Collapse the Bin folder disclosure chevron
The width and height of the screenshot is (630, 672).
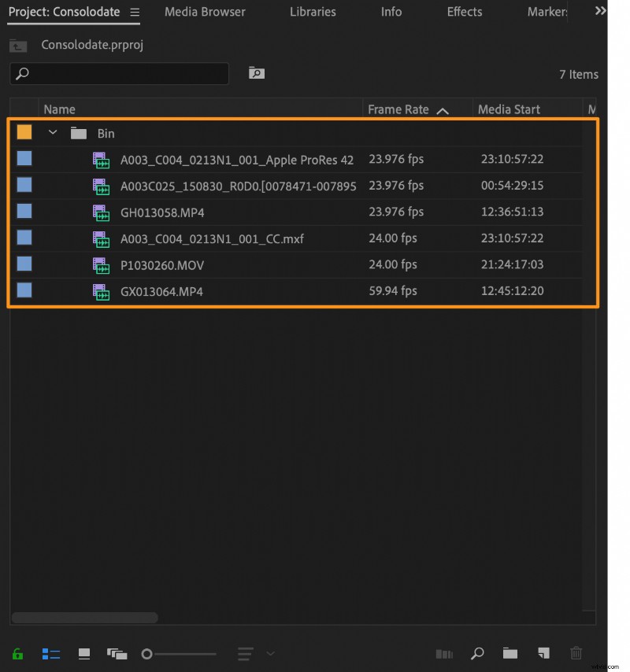click(x=53, y=132)
